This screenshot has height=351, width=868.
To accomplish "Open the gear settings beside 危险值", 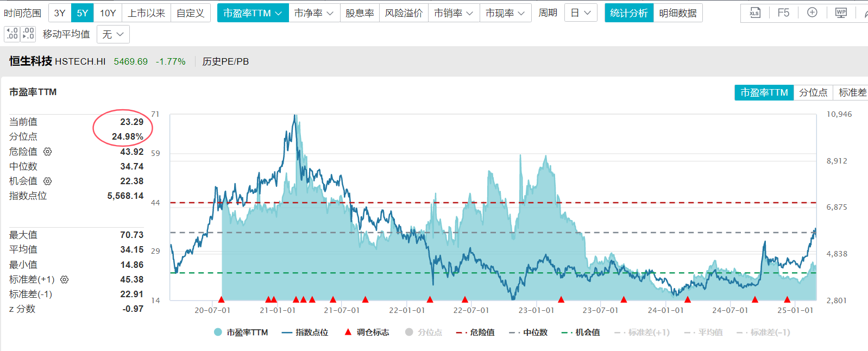I will [x=48, y=152].
